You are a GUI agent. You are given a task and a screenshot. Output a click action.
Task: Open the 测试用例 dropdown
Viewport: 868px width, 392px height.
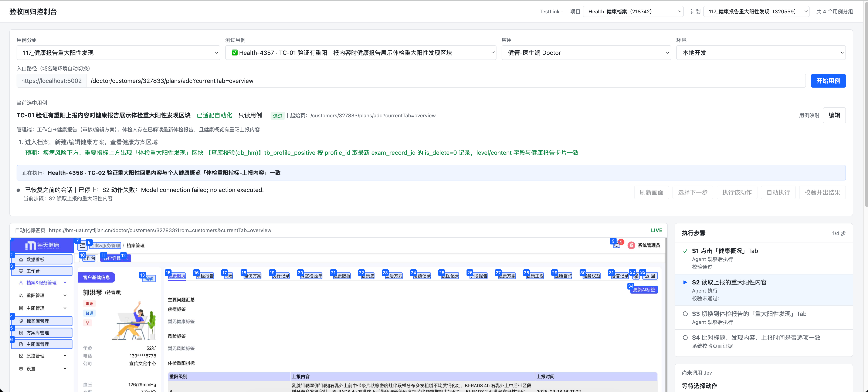360,53
